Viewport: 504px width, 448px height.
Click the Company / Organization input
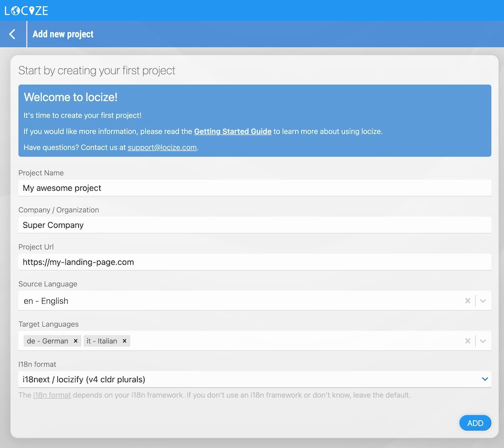[x=254, y=225]
